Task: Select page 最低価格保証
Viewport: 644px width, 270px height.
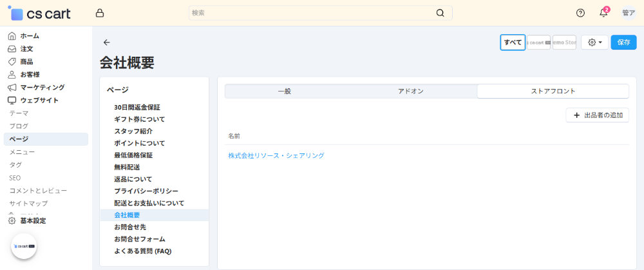Action: tap(133, 155)
